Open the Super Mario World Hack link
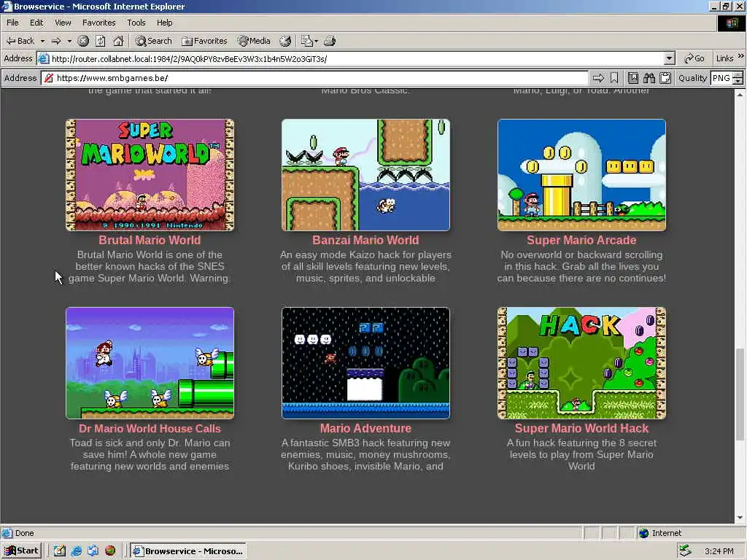747x560 pixels. point(581,428)
